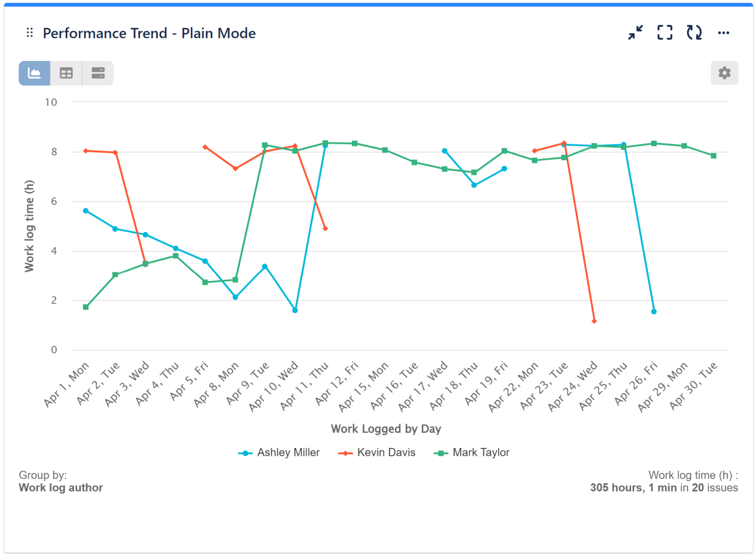Click Mark Taylor's Apr 11 data point
Screen dimensions: 756x556
click(x=325, y=142)
